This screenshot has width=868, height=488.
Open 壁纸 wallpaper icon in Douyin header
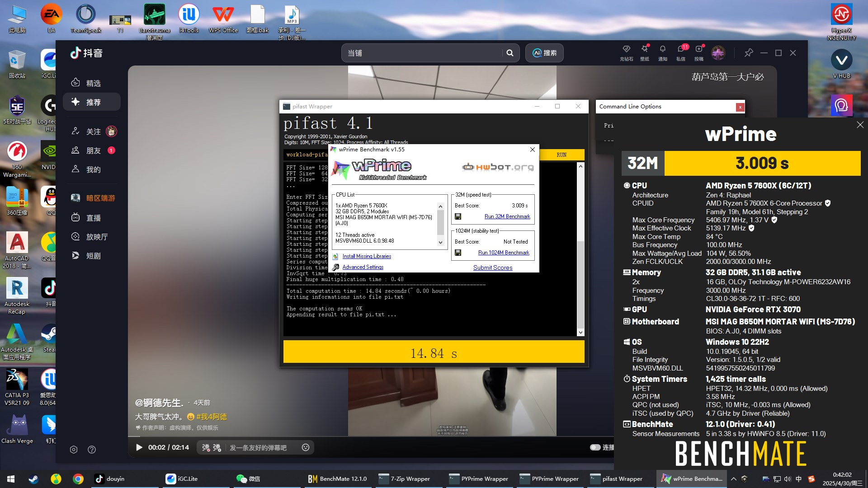point(645,52)
